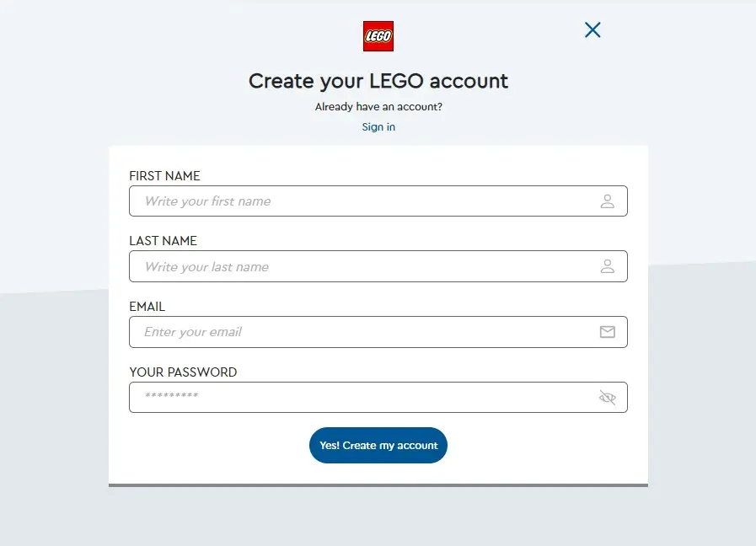Close the account creation dialog
This screenshot has height=546, width=756.
click(592, 29)
